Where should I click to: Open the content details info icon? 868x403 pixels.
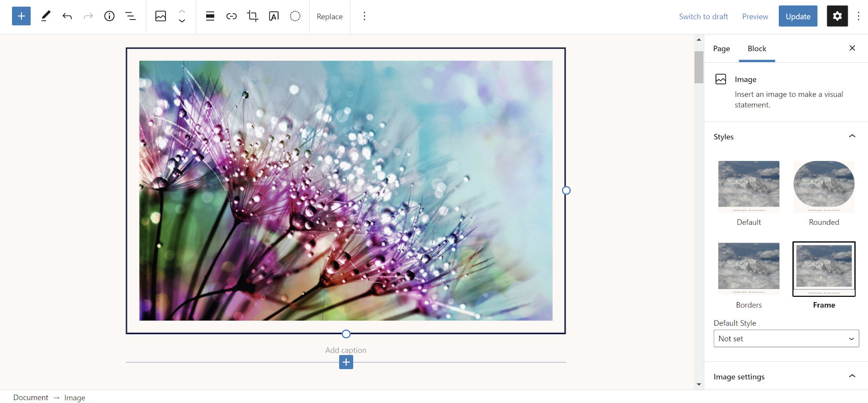[109, 16]
